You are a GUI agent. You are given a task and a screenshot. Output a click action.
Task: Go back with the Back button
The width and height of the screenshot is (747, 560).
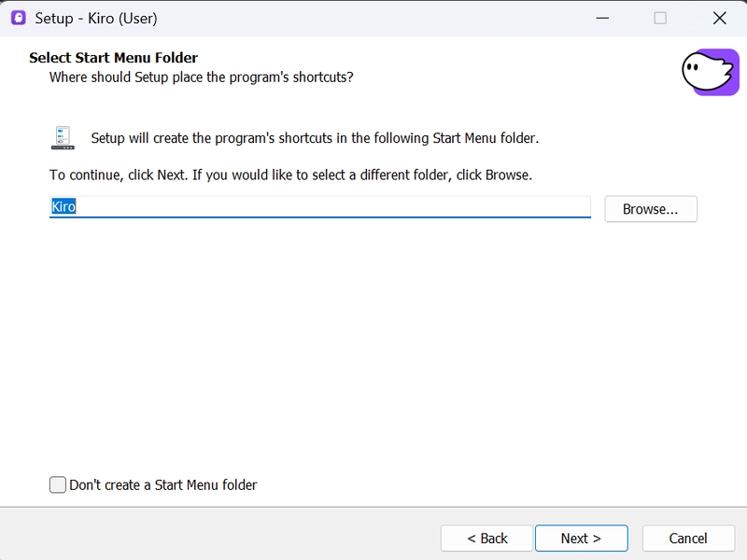(486, 539)
